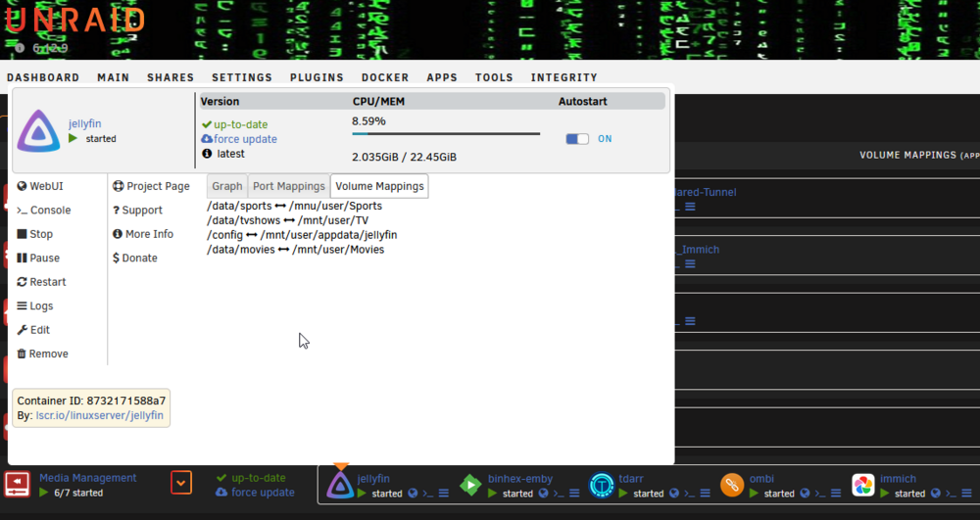The width and height of the screenshot is (980, 520).
Task: Open binhex-emby WebUI globe icon
Action: (x=543, y=494)
